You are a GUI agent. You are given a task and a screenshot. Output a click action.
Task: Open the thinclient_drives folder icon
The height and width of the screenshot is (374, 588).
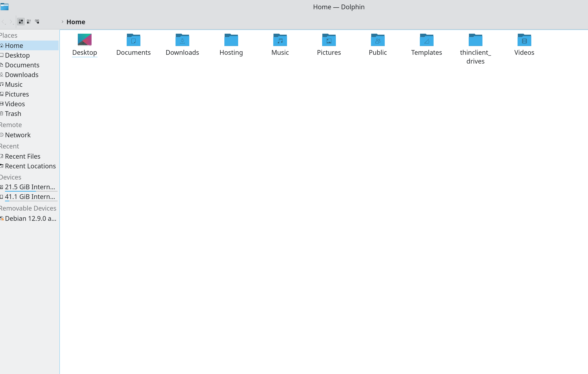[475, 40]
